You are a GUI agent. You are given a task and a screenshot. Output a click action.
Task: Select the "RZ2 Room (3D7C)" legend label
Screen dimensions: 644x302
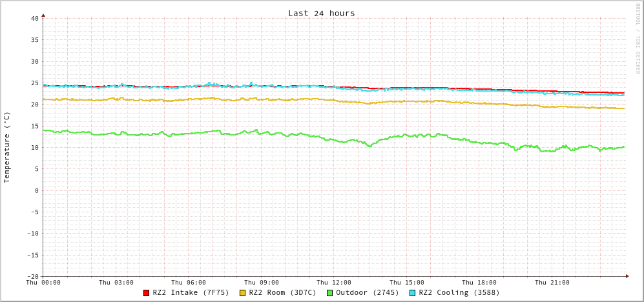pyautogui.click(x=282, y=293)
